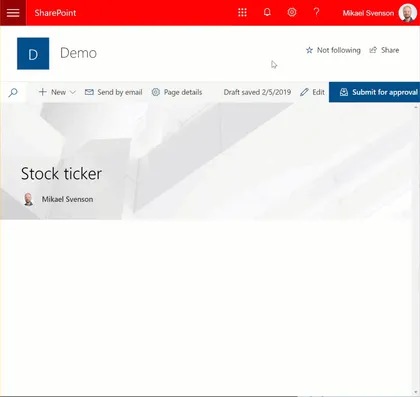
Task: Open the app launcher grid
Action: (242, 13)
